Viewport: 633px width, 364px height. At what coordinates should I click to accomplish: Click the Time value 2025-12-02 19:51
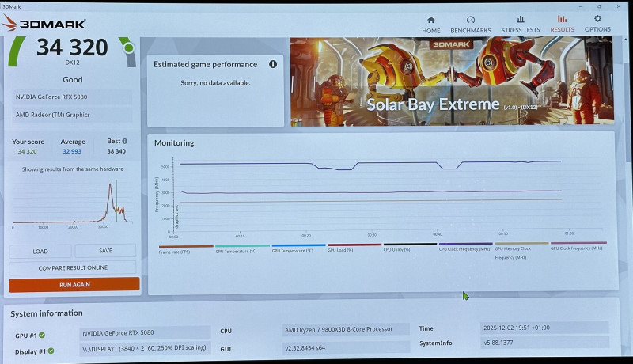click(544, 328)
